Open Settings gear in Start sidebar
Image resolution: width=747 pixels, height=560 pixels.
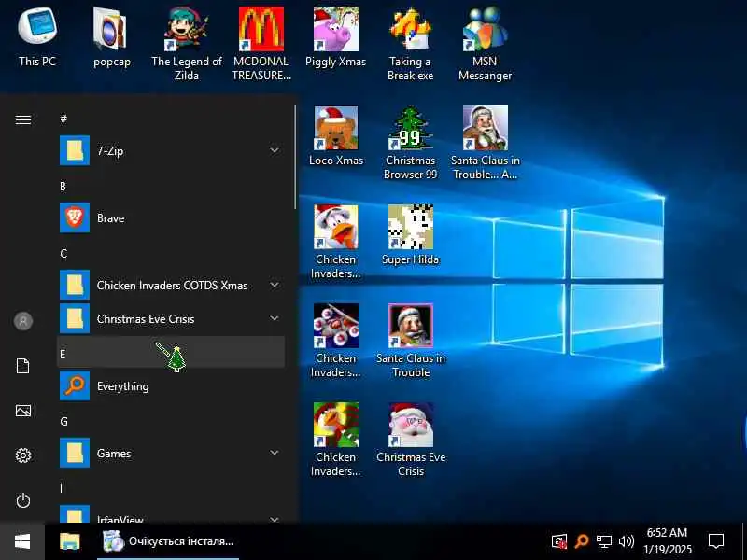[22, 455]
